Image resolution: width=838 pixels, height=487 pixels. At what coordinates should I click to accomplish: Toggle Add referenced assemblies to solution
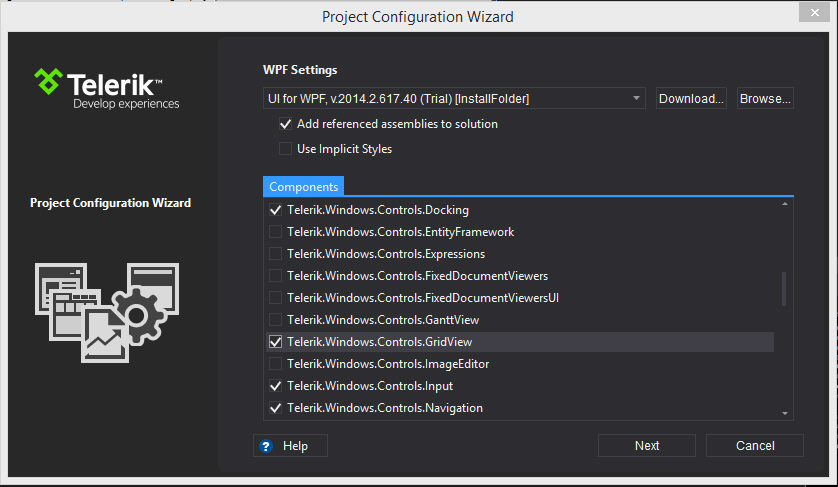point(286,125)
